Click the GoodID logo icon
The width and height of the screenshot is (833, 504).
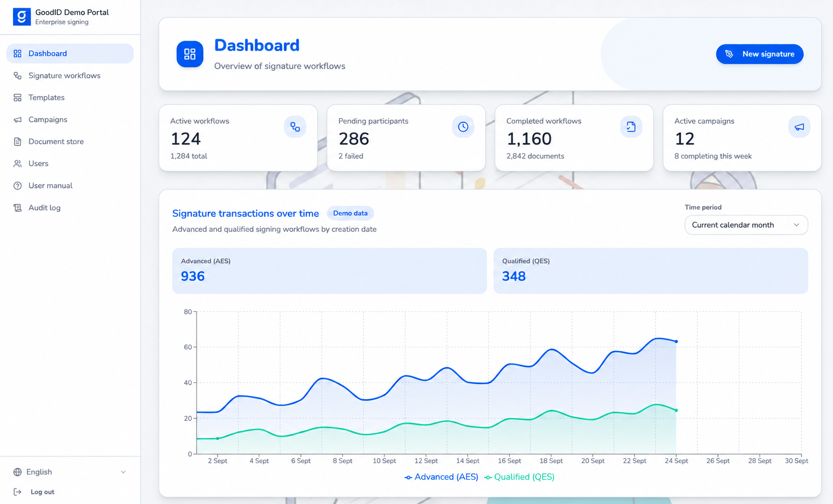point(22,17)
